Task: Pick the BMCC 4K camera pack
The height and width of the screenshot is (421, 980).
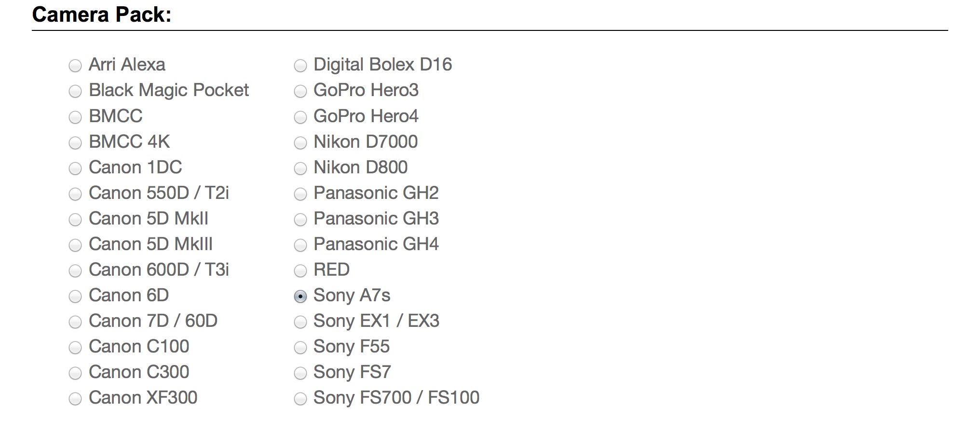Action: tap(75, 142)
